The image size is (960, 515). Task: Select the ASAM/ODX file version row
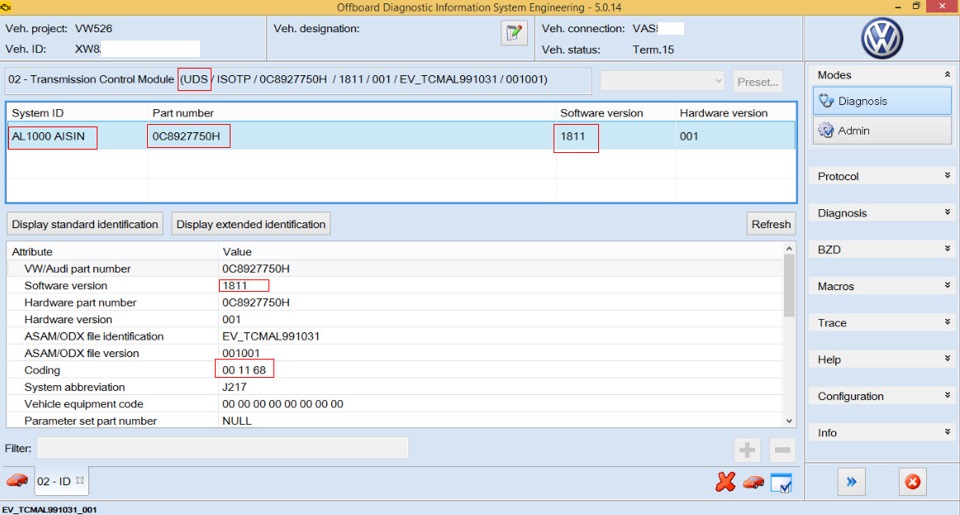tap(395, 353)
